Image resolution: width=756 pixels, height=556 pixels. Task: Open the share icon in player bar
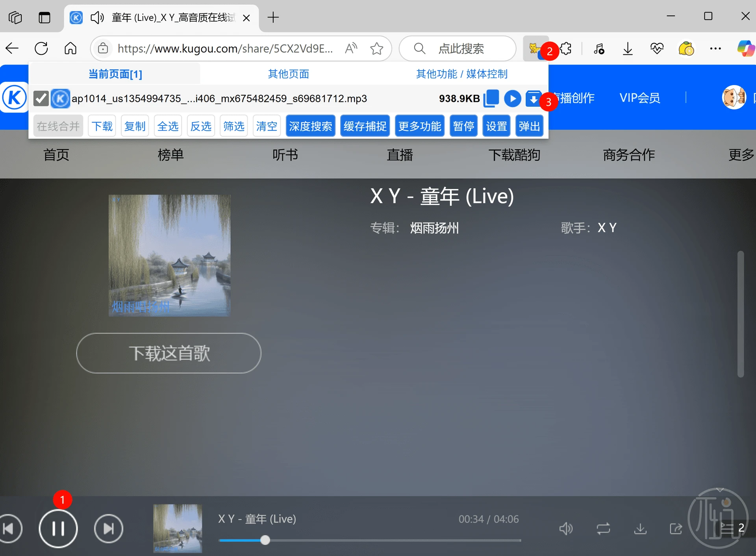tap(676, 528)
